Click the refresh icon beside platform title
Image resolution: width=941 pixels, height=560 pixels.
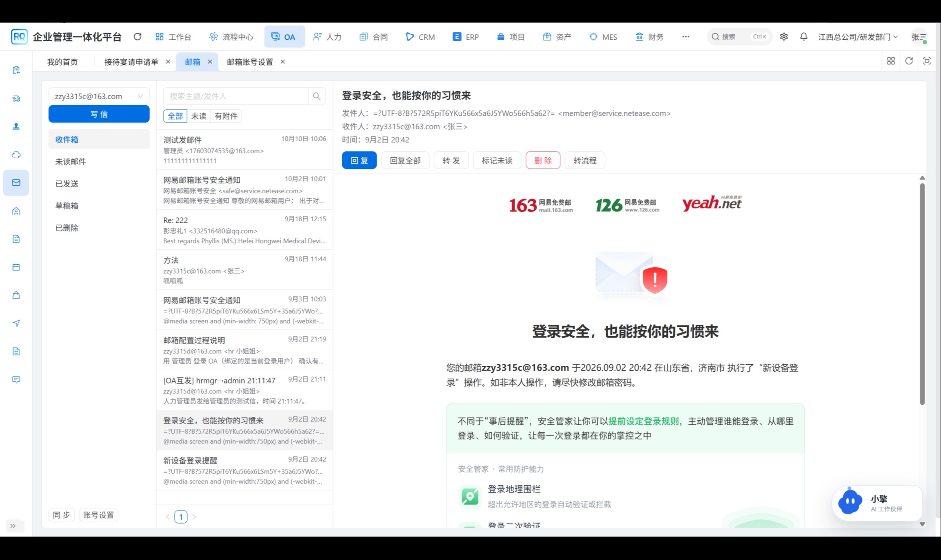click(x=137, y=37)
